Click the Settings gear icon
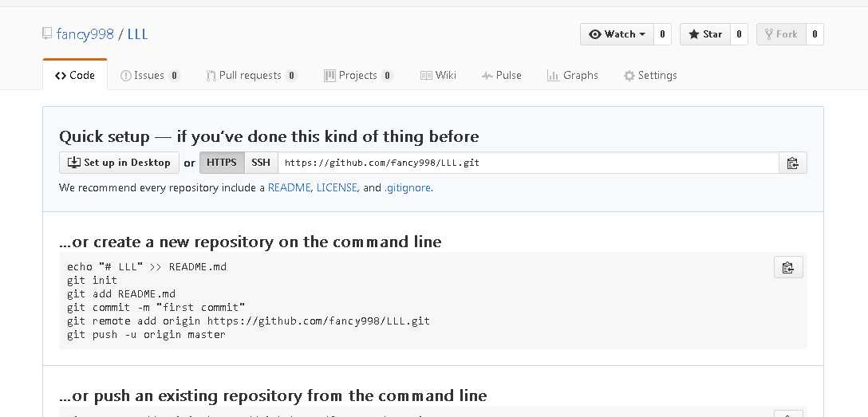The image size is (868, 417). tap(629, 76)
